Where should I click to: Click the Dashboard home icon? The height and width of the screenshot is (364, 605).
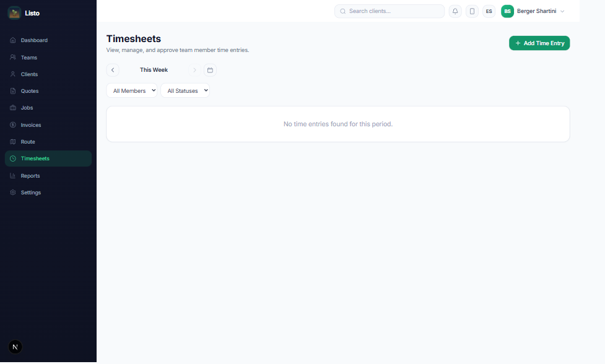pos(13,40)
